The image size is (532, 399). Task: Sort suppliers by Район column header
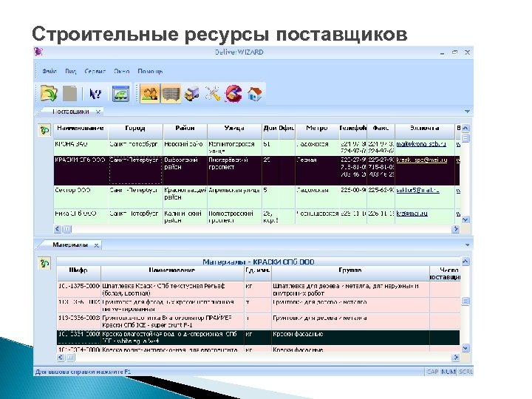[x=185, y=132]
